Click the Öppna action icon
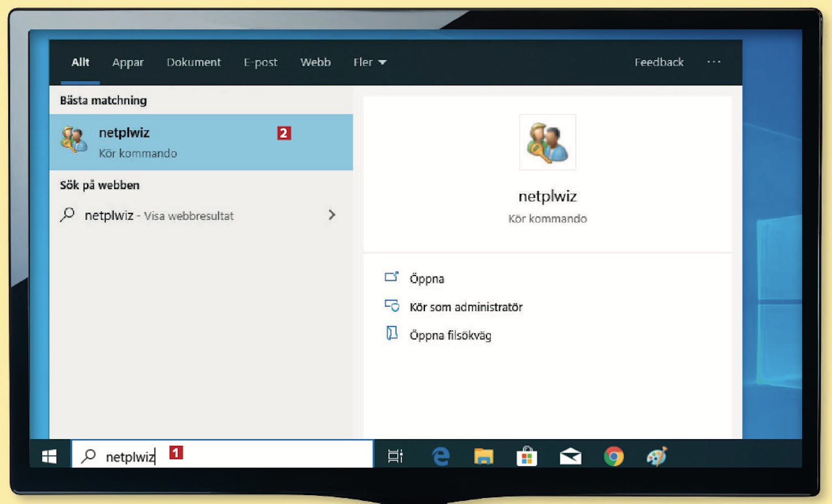Screen dimensions: 832x504 click(392, 277)
